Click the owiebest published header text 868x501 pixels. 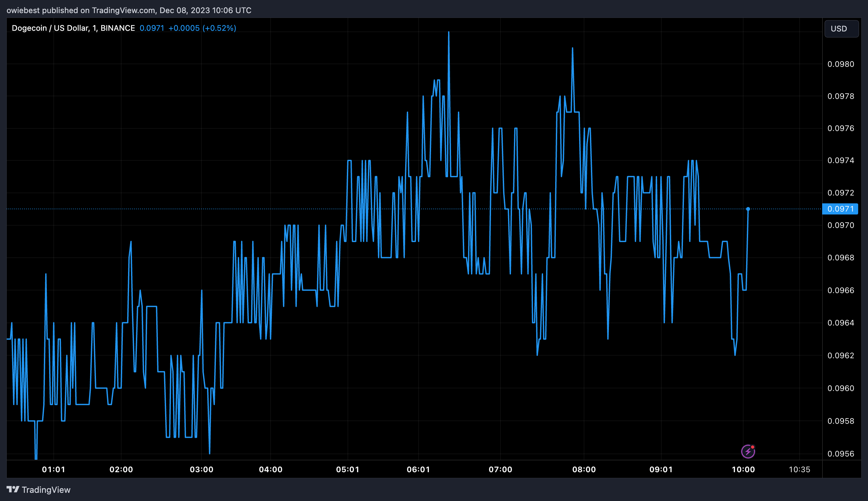pyautogui.click(x=129, y=10)
